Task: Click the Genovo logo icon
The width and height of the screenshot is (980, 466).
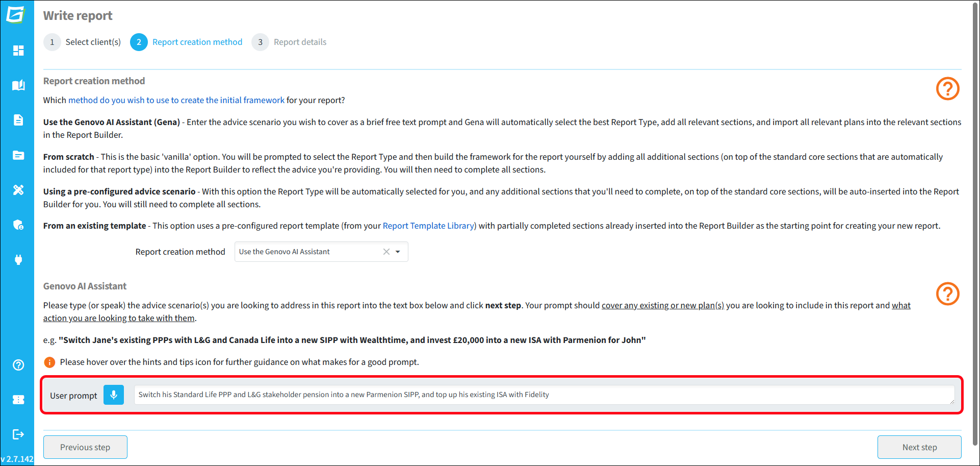Action: tap(16, 14)
